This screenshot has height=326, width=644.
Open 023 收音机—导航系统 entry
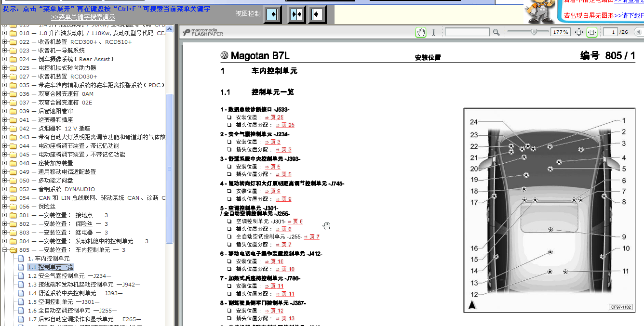point(52,51)
